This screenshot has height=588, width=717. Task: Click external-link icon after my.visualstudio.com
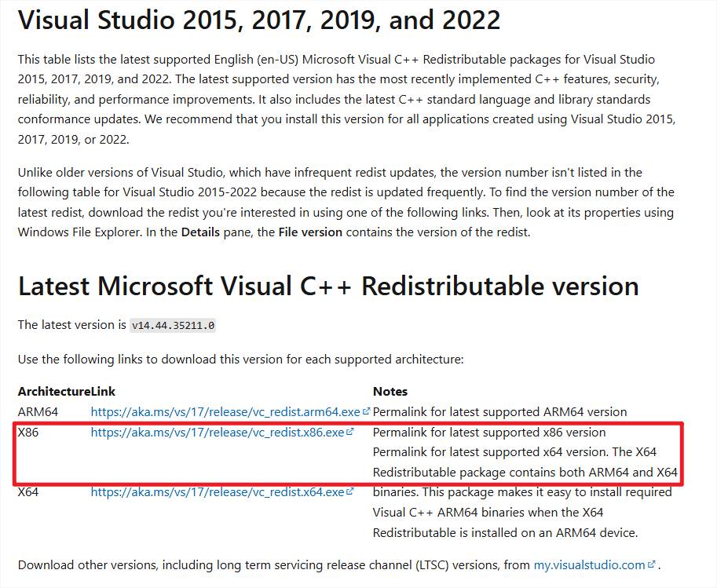point(652,564)
